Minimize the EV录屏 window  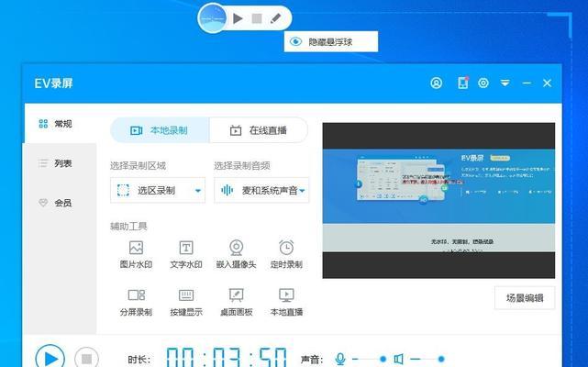[x=527, y=83]
